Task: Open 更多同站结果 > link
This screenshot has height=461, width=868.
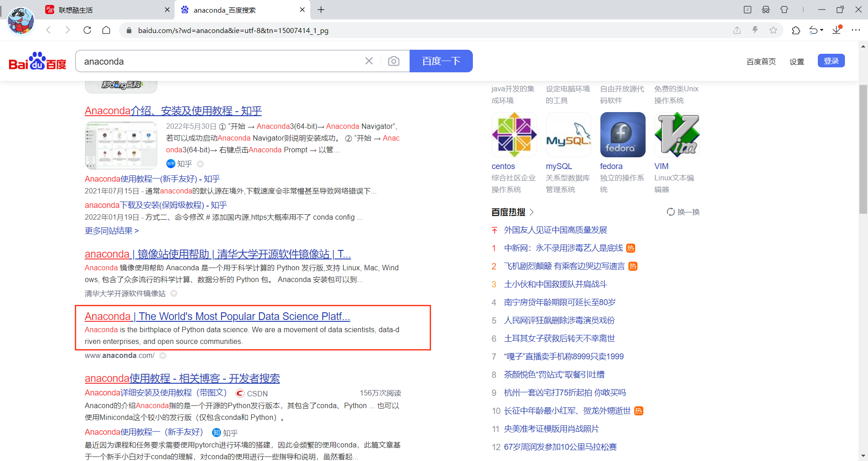Action: point(112,231)
